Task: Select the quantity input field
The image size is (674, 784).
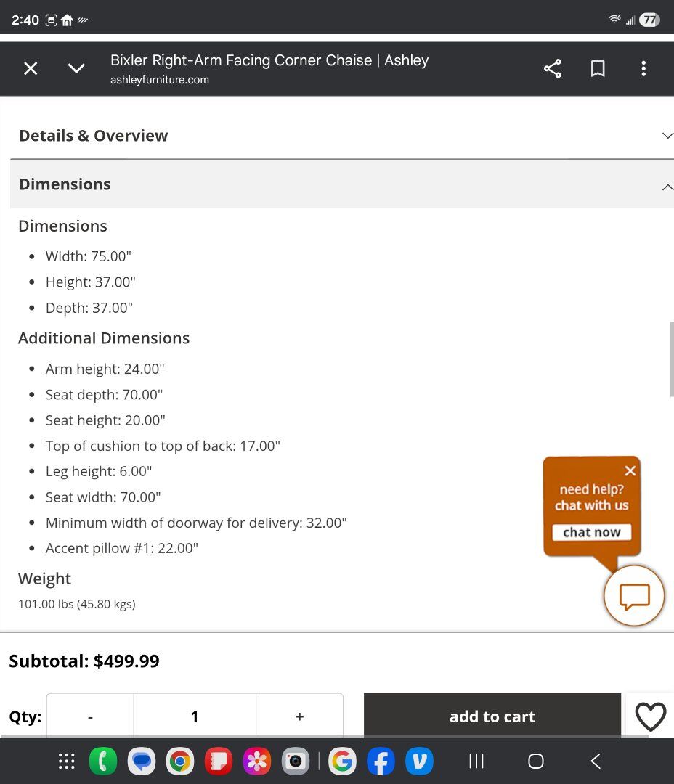Action: pos(195,716)
